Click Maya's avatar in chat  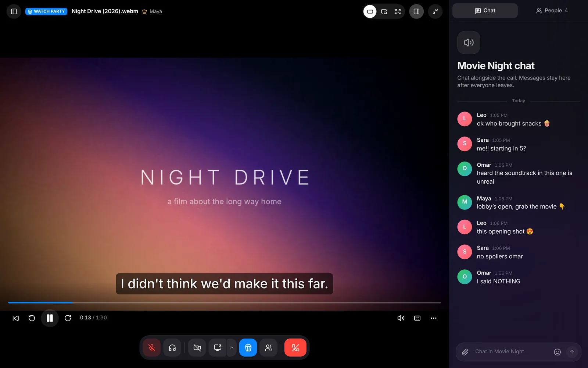click(465, 202)
